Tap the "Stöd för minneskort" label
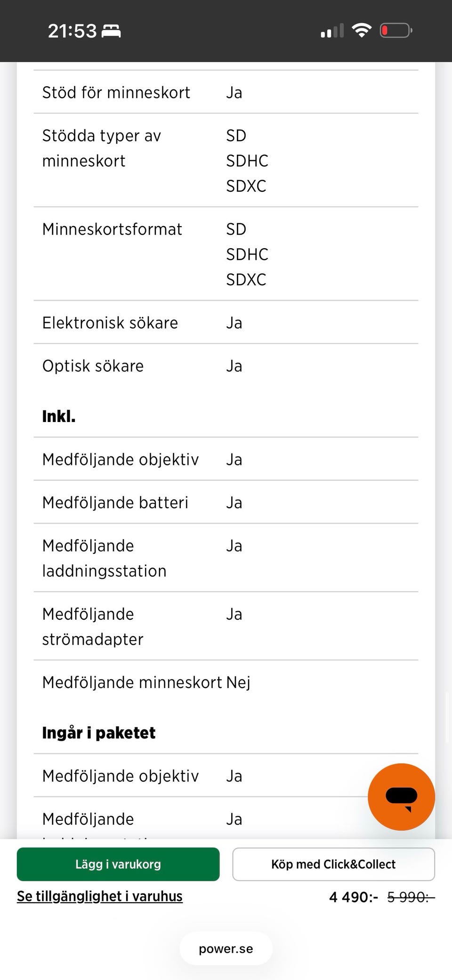Viewport: 452px width, 980px height. pos(116,92)
